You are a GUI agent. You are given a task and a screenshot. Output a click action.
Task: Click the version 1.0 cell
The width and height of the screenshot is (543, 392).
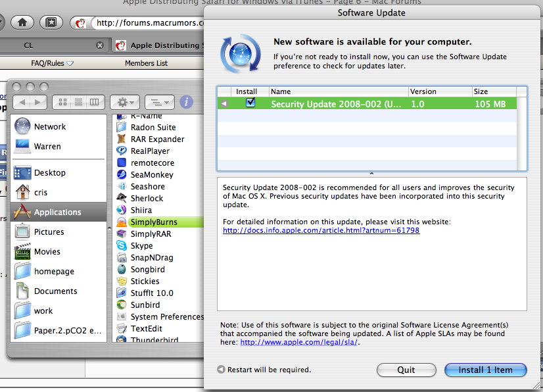click(417, 104)
